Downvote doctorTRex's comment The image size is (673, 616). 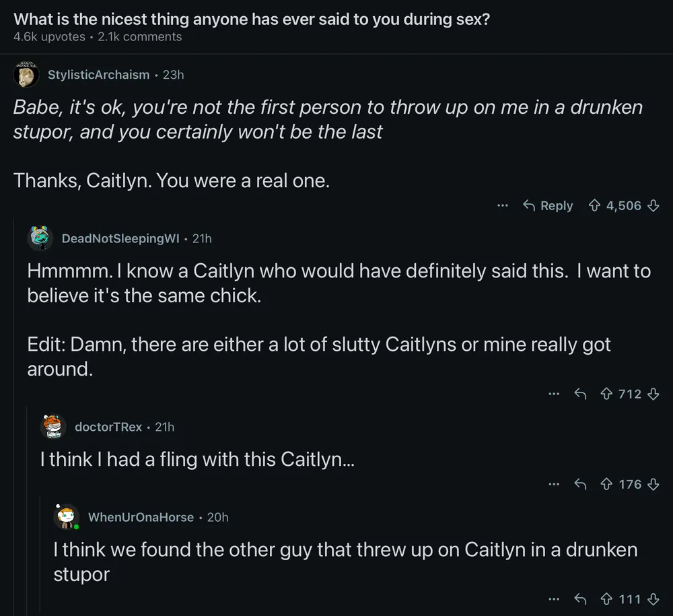click(652, 484)
